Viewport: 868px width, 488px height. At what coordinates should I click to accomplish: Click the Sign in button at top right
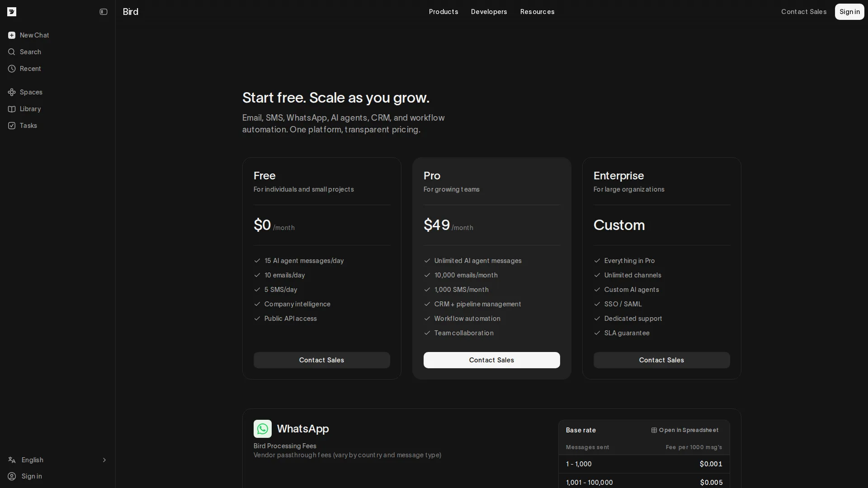tap(849, 12)
